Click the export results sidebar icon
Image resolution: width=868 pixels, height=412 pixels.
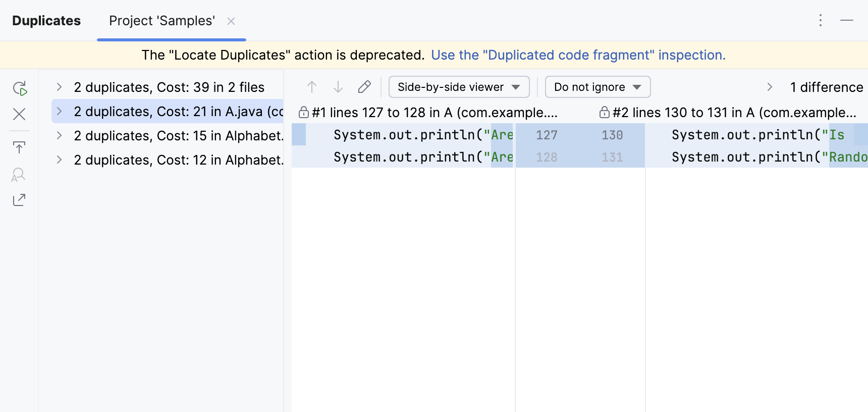click(19, 200)
